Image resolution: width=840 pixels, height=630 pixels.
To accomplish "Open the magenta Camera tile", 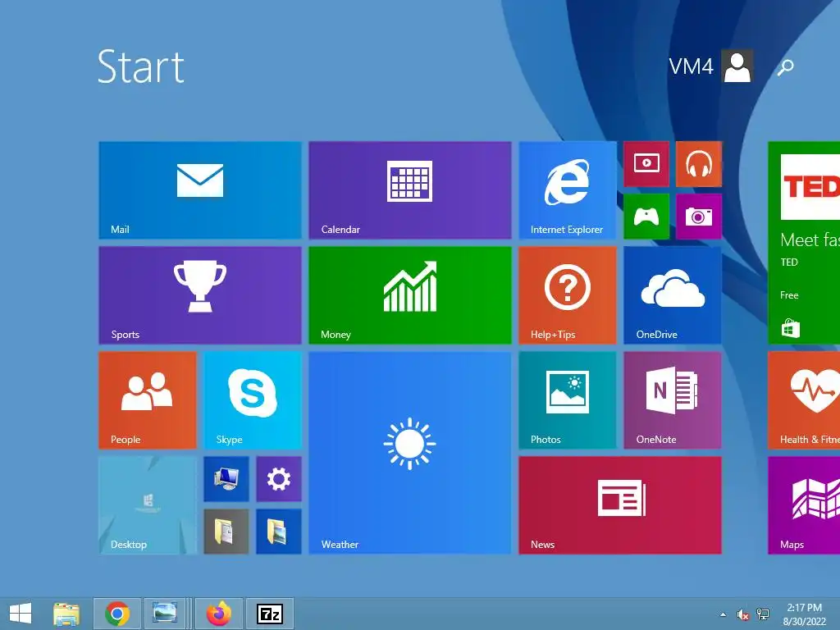I will [699, 217].
